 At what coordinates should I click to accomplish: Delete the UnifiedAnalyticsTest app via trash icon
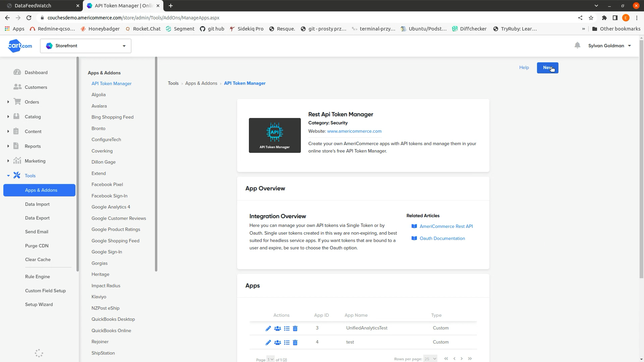[x=295, y=328]
